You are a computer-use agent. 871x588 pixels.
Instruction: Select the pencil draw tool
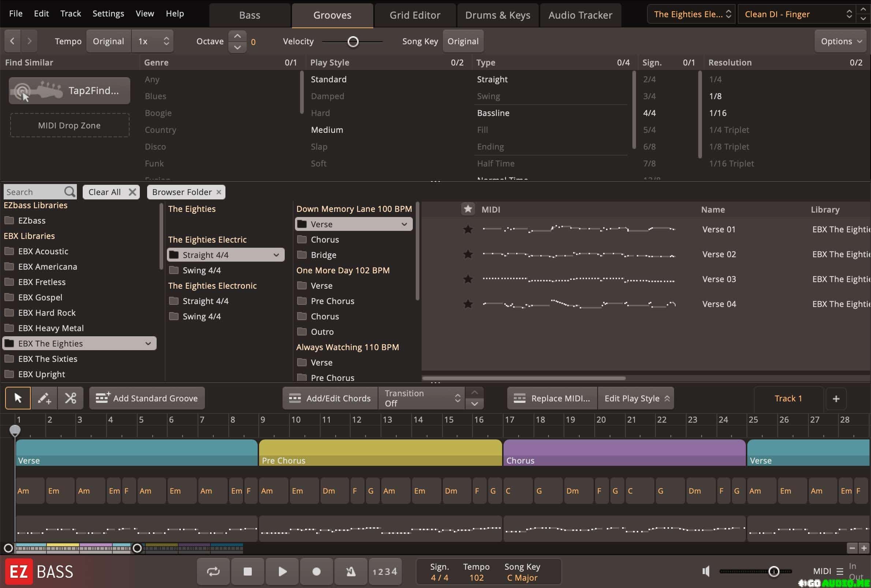coord(44,398)
